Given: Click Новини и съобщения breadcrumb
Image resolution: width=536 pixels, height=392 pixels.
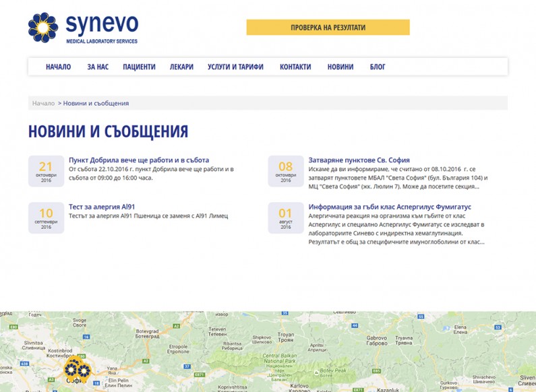Looking at the screenshot, I should pos(96,103).
